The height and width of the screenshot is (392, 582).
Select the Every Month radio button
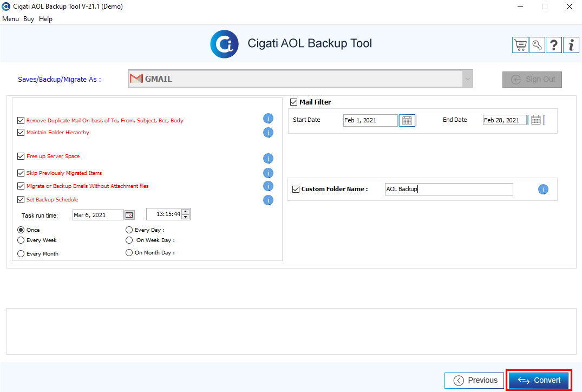click(x=21, y=253)
